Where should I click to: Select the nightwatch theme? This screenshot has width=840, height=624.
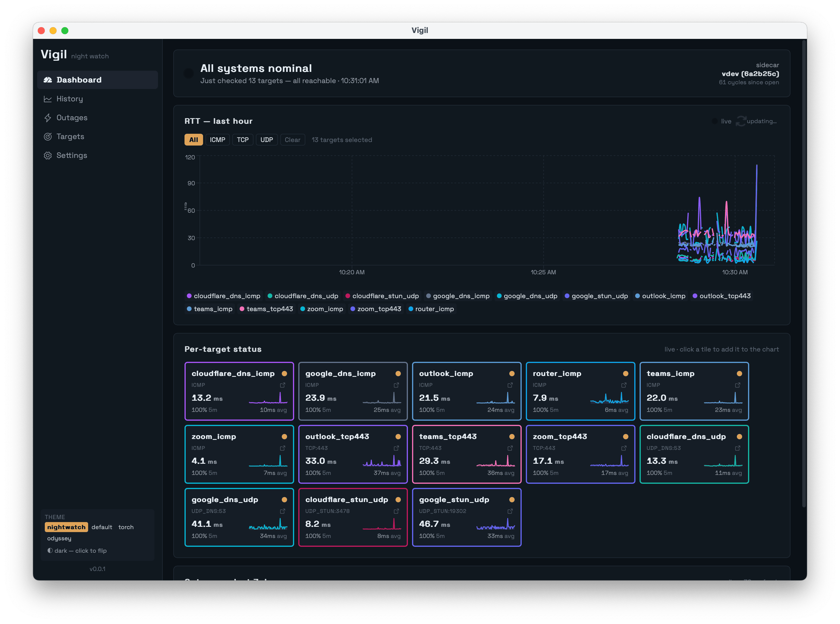coord(66,527)
